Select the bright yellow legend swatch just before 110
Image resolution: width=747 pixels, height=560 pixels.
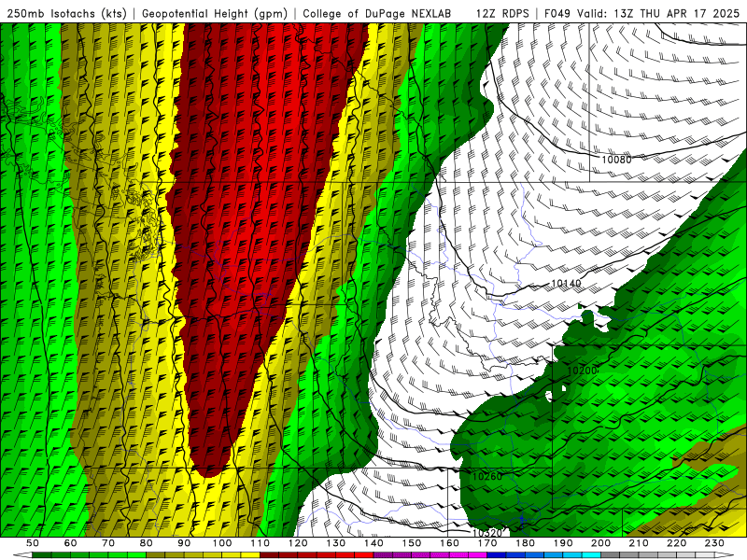(250, 555)
